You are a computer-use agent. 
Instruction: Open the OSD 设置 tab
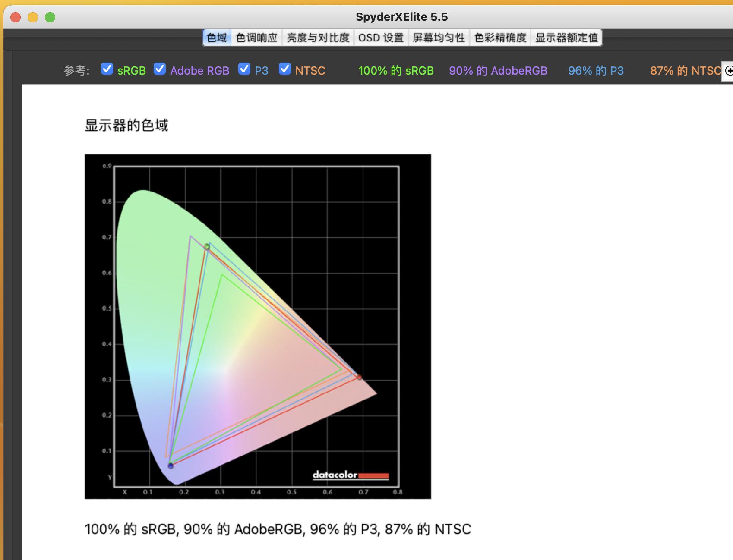pos(381,38)
